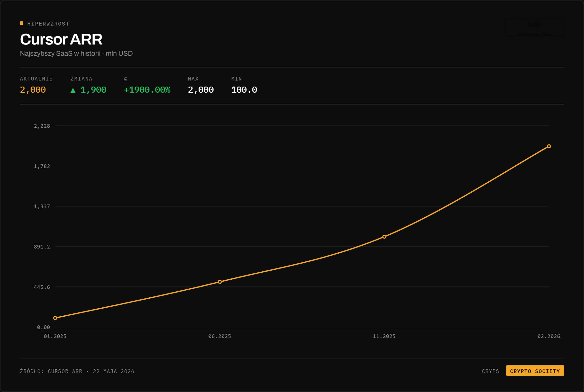
Task: Click the orange square beside HIPERWZROST
Action: (22, 23)
